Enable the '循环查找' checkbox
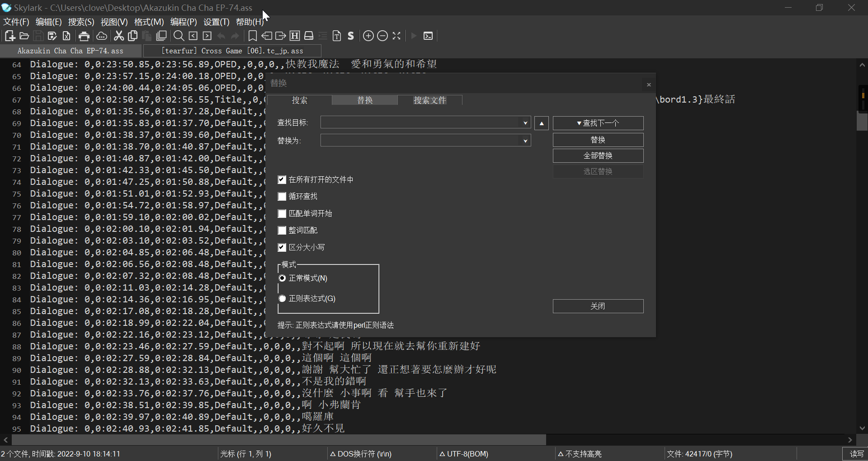The width and height of the screenshot is (868, 461). tap(282, 197)
